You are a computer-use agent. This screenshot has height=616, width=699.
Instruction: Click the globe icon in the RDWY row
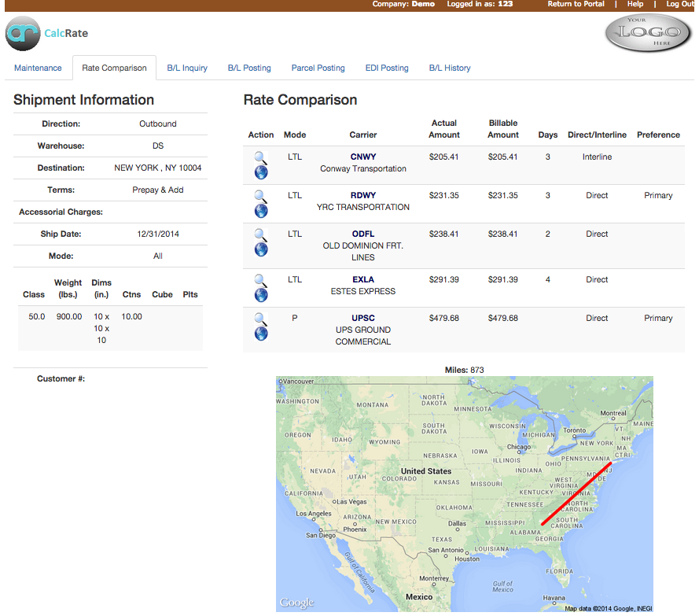[261, 211]
